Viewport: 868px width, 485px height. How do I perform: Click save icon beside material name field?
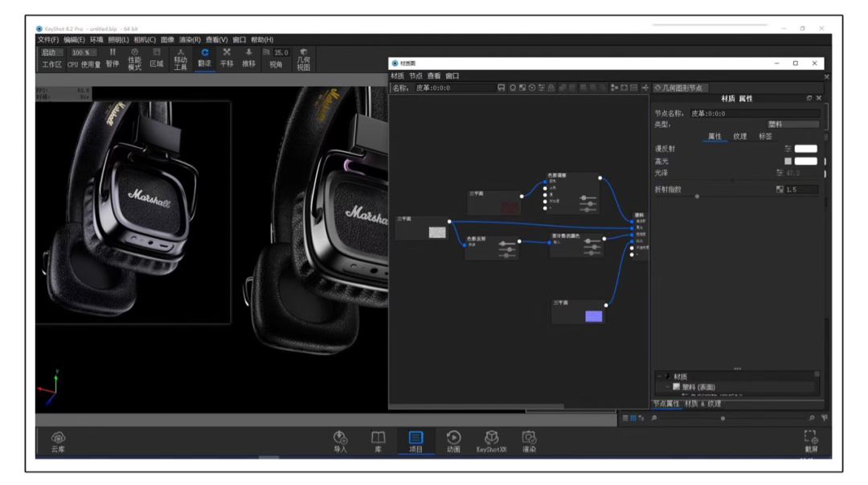pos(501,88)
